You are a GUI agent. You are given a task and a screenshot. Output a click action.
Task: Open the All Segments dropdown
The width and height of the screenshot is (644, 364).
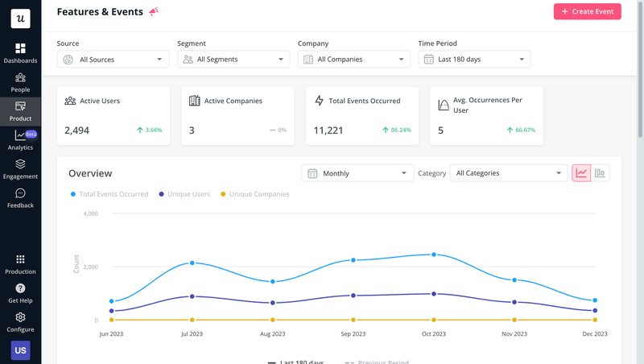tap(233, 59)
